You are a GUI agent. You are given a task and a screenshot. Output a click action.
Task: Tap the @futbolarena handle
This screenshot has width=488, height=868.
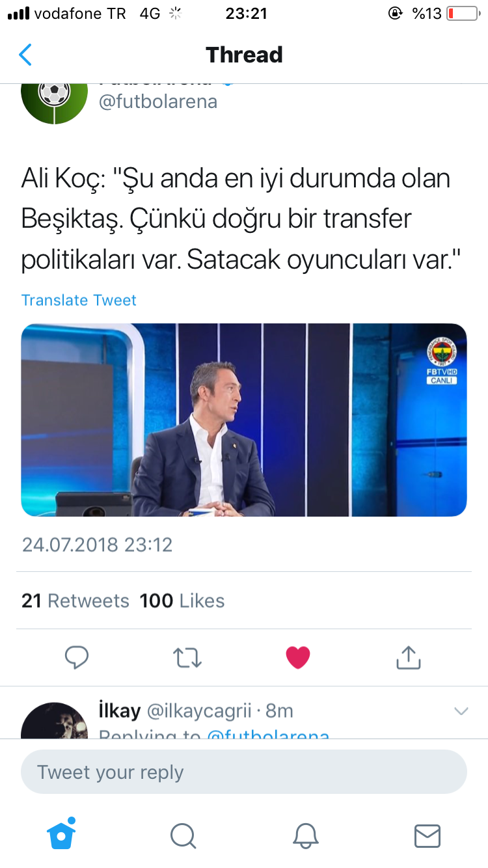coord(158,102)
